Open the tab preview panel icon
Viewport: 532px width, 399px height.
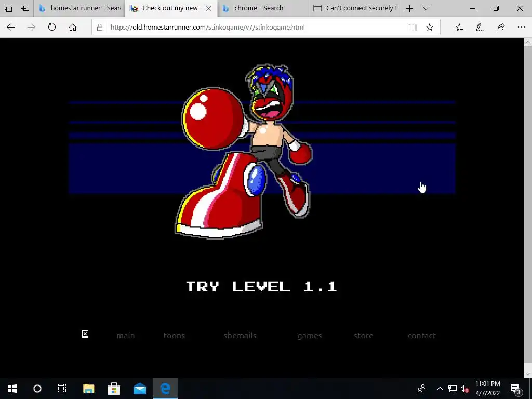click(8, 8)
